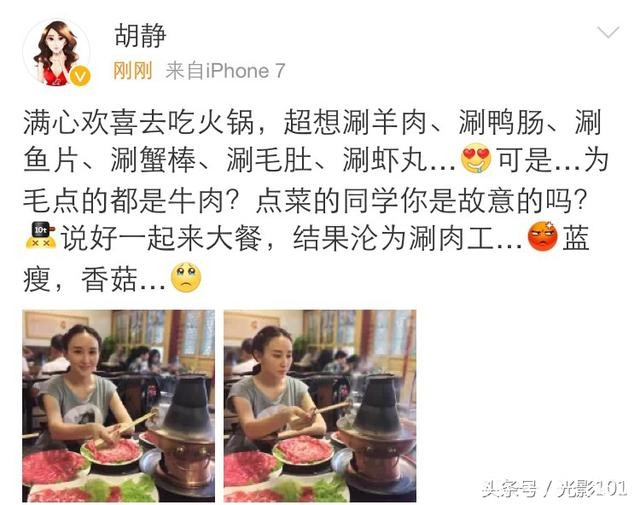Click the sliced beef plate in left photo
The width and height of the screenshot is (640, 505).
point(112,452)
